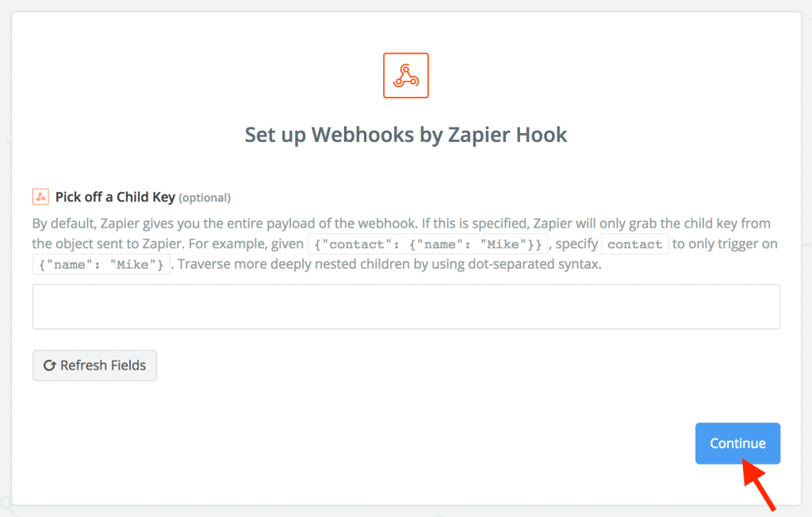Viewport: 812px width, 517px height.
Task: Focus the Pick off a Child Key input
Action: [x=406, y=306]
